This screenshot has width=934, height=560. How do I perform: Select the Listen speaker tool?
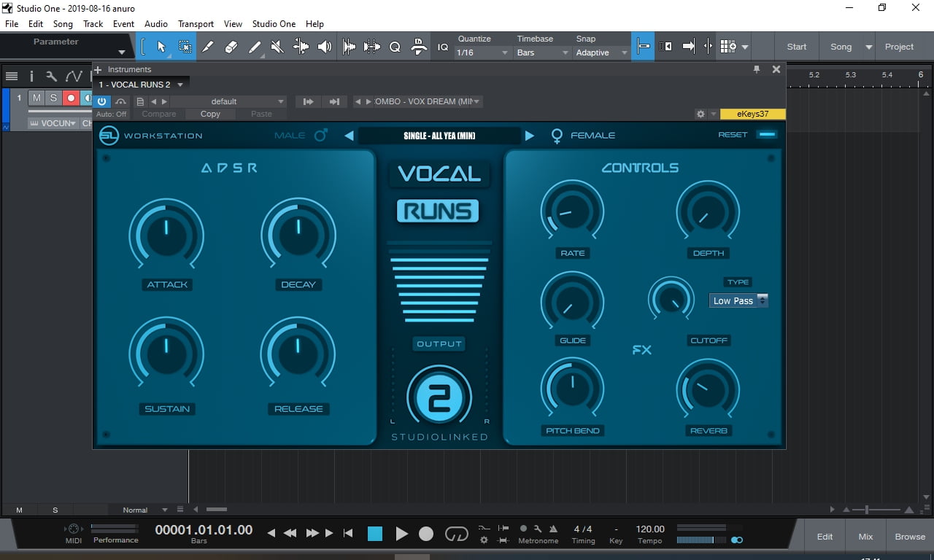point(325,47)
